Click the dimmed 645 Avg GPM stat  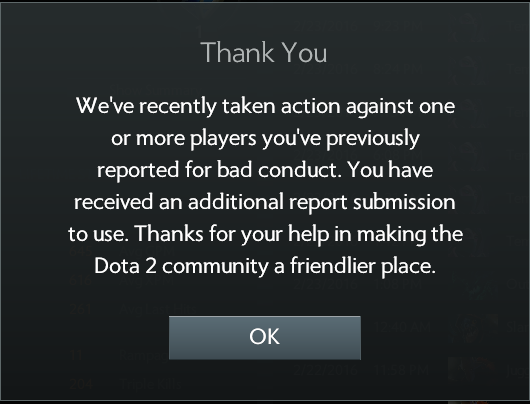tap(122, 251)
